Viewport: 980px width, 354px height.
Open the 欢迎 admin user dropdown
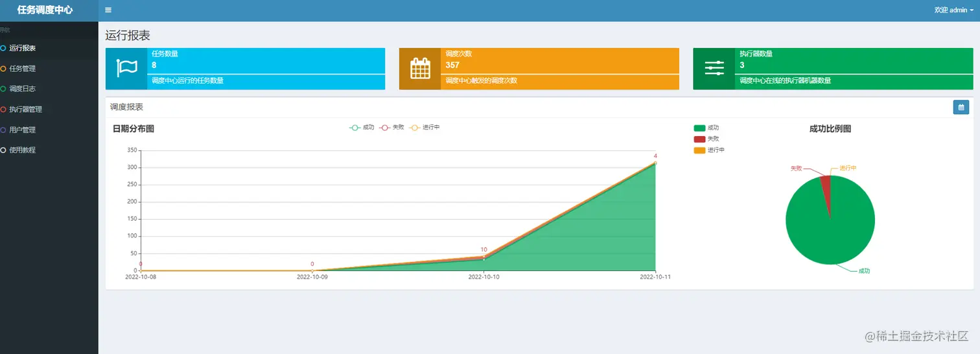coord(953,10)
